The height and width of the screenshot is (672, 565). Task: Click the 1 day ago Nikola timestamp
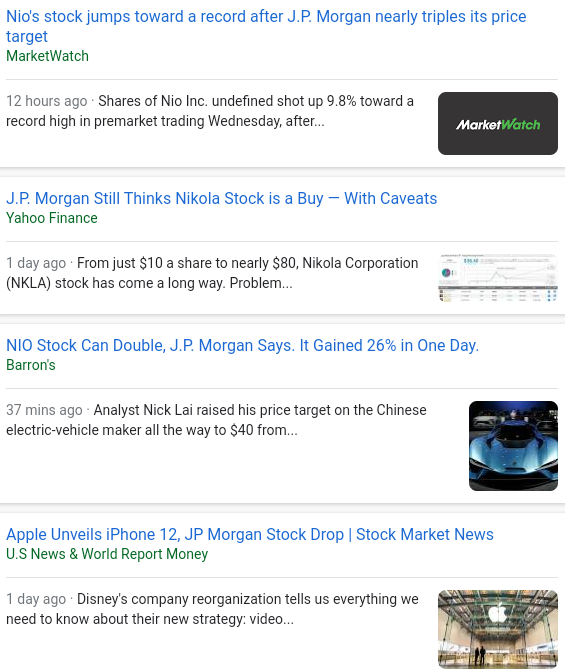[x=36, y=263]
